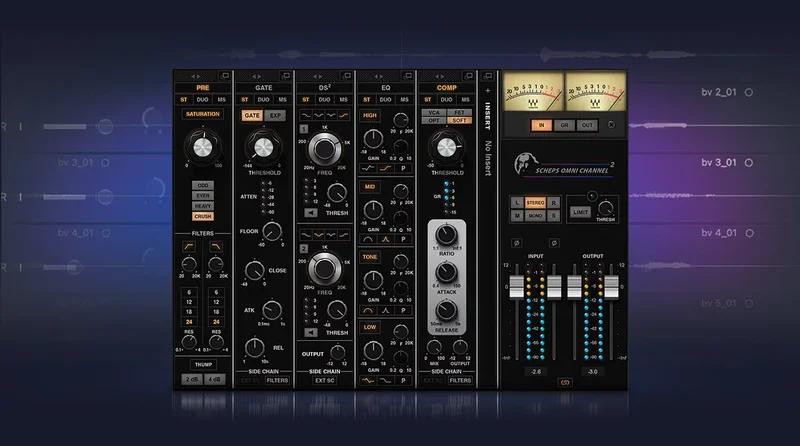Select 2 dB Thump amount
This screenshot has width=800, height=446.
[191, 379]
